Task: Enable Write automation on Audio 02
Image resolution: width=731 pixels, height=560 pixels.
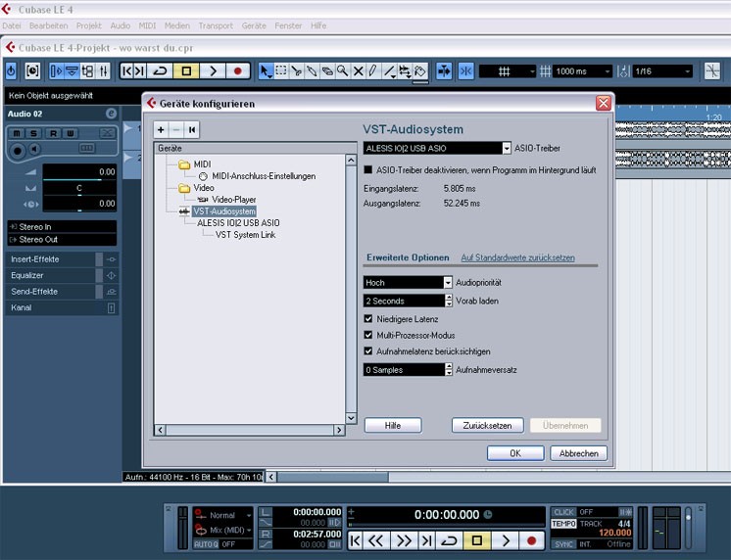Action: [70, 133]
